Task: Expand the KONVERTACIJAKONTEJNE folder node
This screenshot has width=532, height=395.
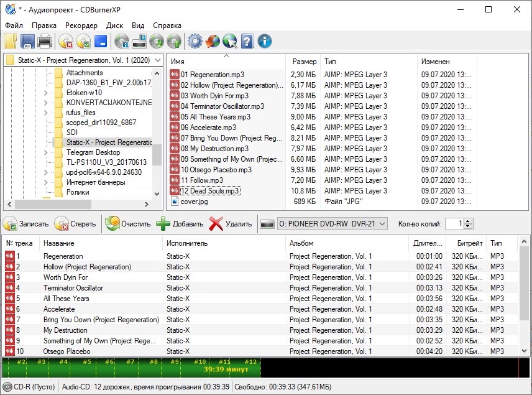Action: [46, 103]
